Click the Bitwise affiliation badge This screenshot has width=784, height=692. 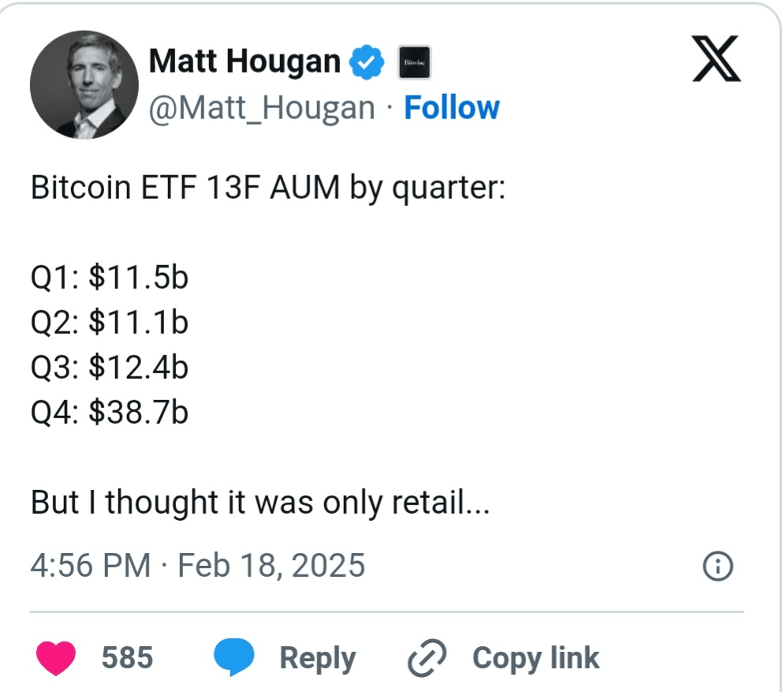[413, 62]
